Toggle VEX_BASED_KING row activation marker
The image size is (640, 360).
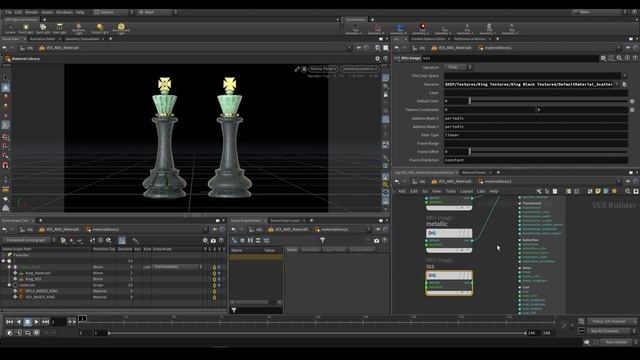point(214,298)
